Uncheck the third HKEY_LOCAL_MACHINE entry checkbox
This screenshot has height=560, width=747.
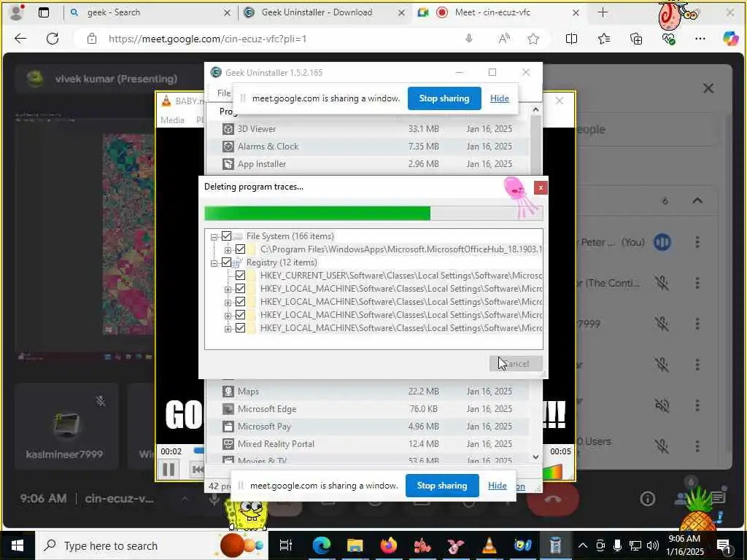coord(240,315)
